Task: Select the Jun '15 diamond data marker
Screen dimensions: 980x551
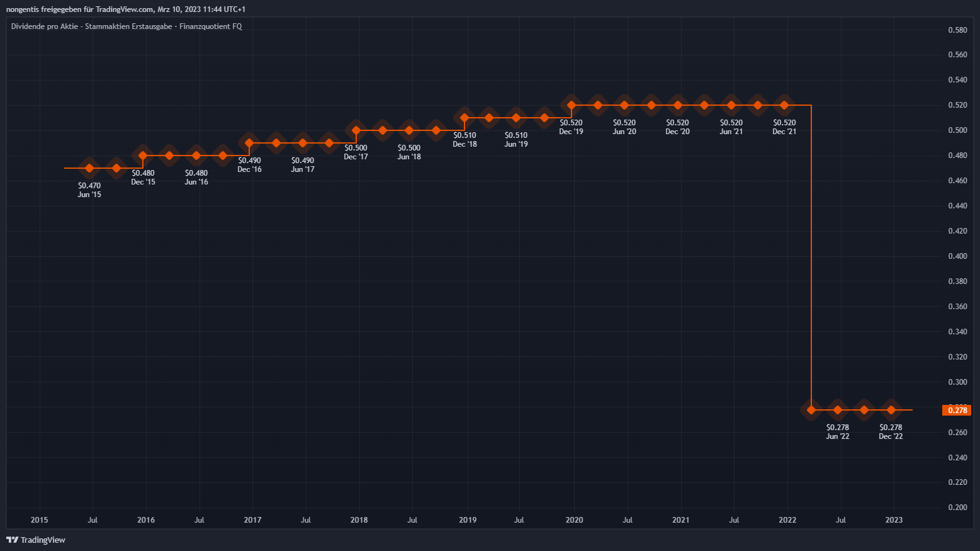Action: click(x=89, y=168)
